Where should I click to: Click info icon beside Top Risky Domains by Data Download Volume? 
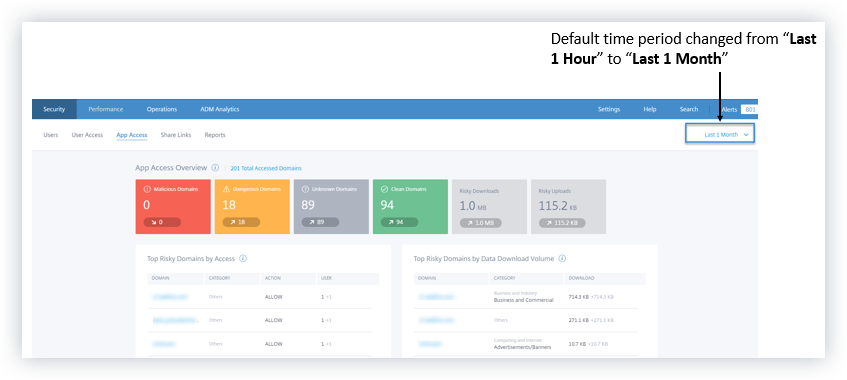562,258
